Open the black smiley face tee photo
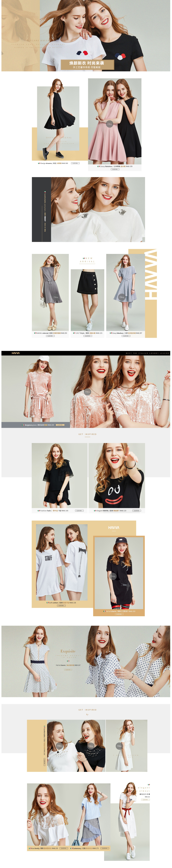Viewport: 172px width, 868px height. point(117,475)
